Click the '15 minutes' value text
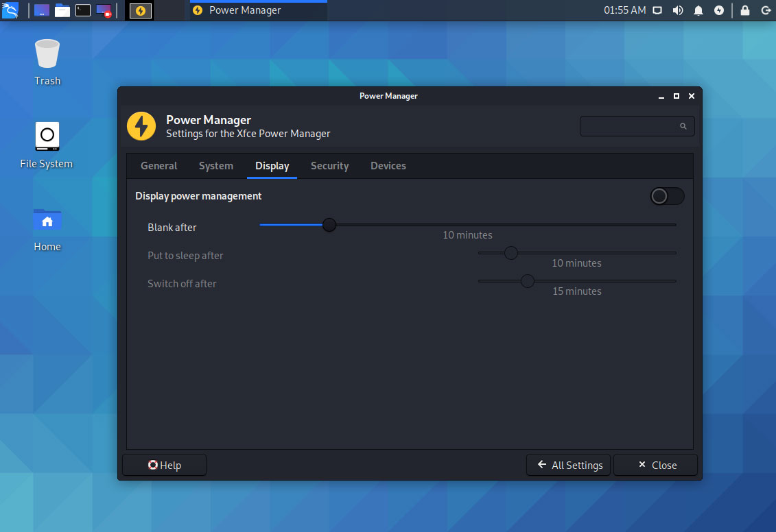The image size is (776, 532). point(577,291)
